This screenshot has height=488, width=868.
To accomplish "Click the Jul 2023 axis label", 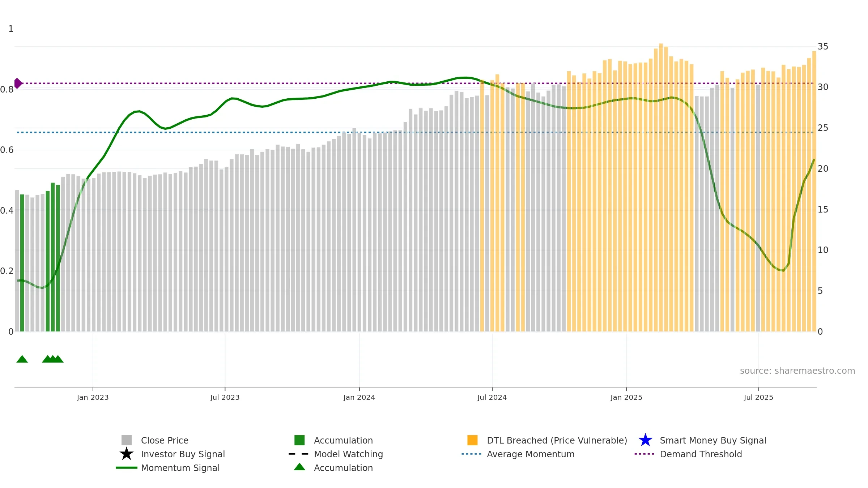I will pos(225,398).
